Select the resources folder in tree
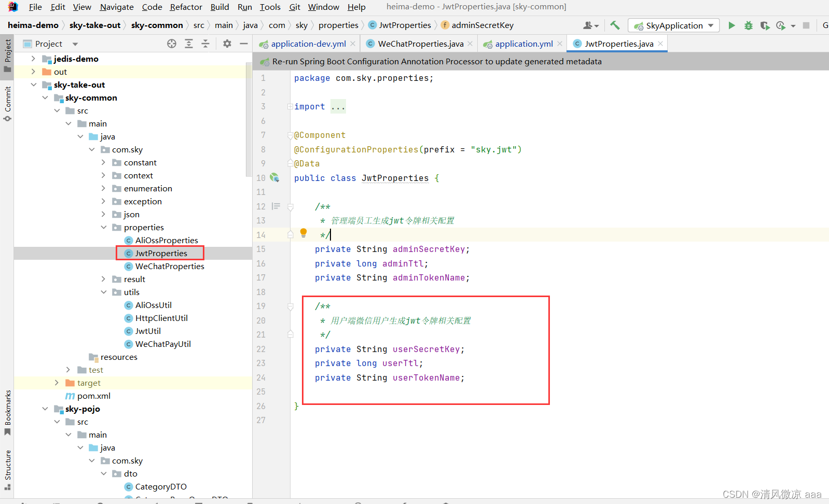This screenshot has width=829, height=504. click(x=119, y=357)
